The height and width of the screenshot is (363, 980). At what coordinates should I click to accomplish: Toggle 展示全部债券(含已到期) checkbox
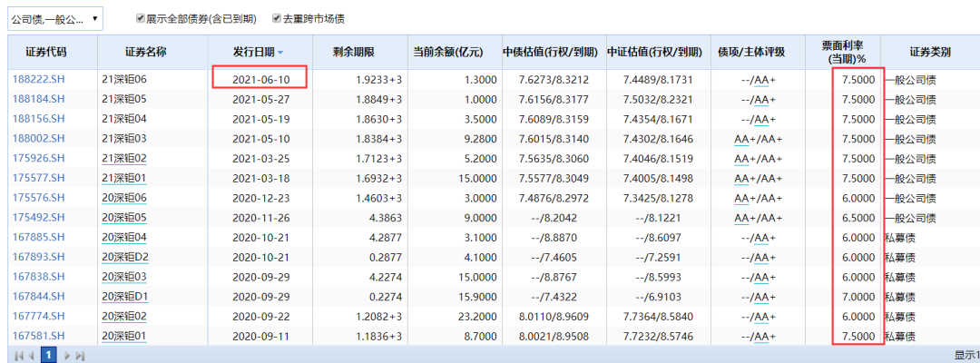point(140,18)
